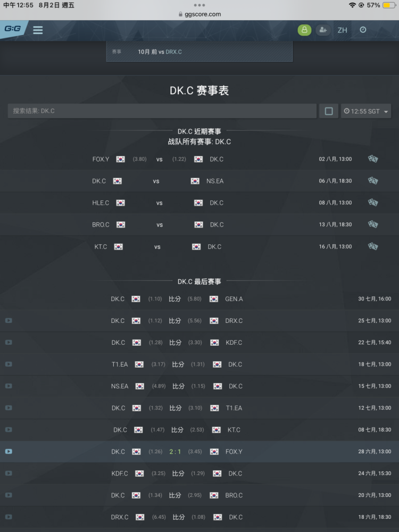
Task: Click GEN.A team name
Action: click(234, 299)
